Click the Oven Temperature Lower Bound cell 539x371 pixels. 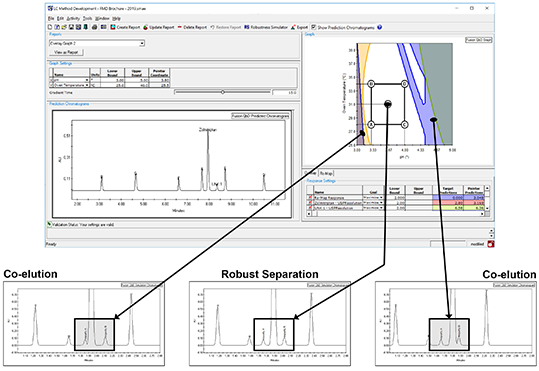pyautogui.click(x=112, y=85)
